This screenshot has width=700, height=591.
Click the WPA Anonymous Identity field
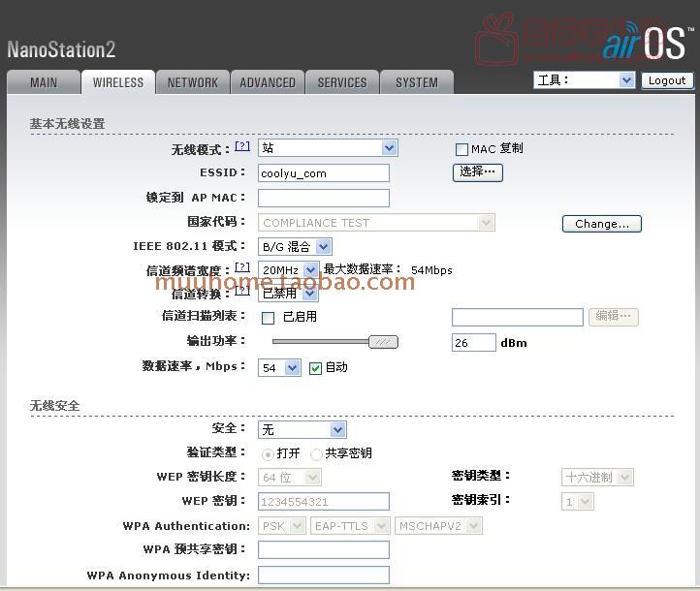[x=324, y=575]
